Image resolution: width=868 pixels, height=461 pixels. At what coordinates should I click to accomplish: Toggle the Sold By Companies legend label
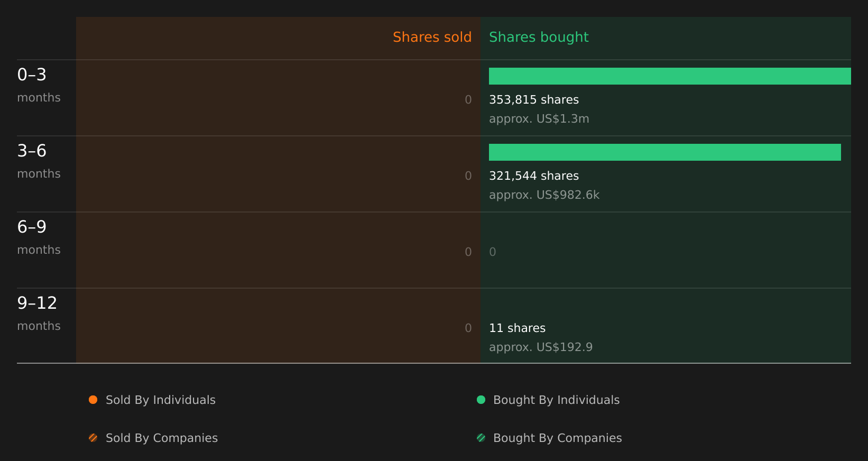(x=162, y=438)
